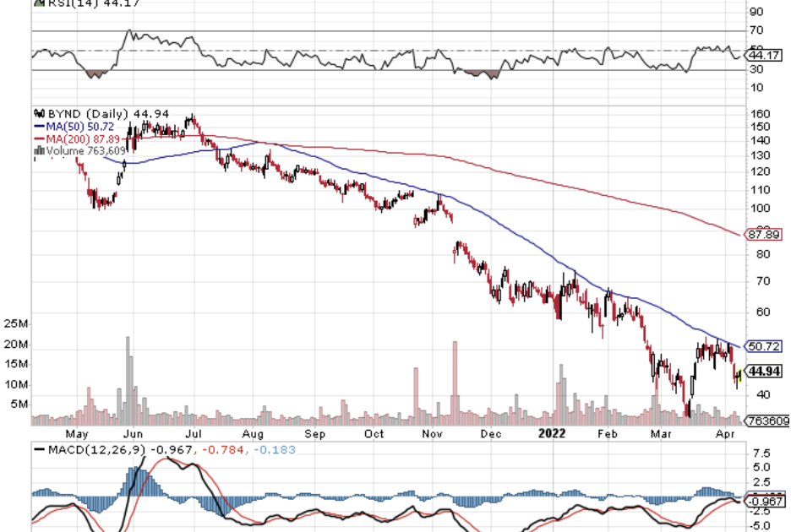This screenshot has height=532, width=791.
Task: Select the Nov label on time axis
Action: coord(433,433)
